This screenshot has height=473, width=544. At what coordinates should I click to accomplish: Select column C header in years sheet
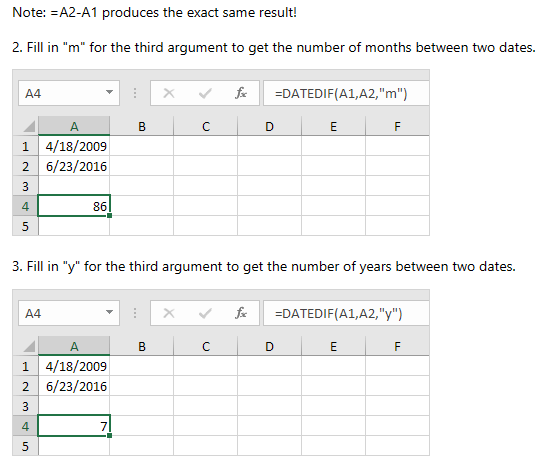click(x=206, y=346)
